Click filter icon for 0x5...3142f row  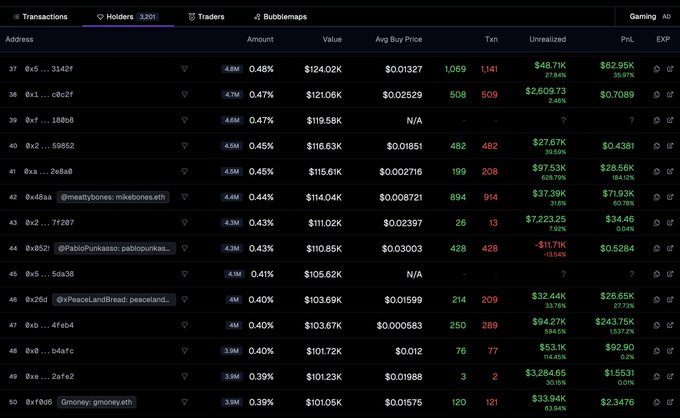point(185,69)
